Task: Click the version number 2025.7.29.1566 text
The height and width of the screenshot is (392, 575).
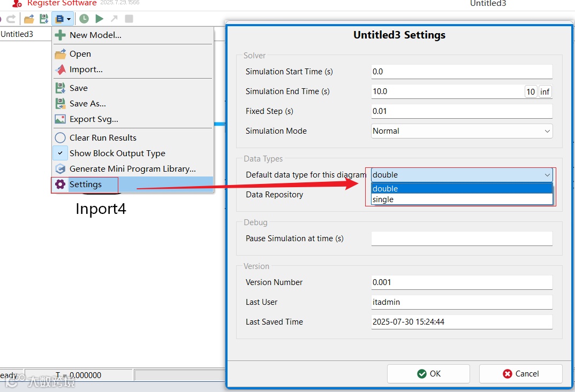Action: (x=120, y=3)
